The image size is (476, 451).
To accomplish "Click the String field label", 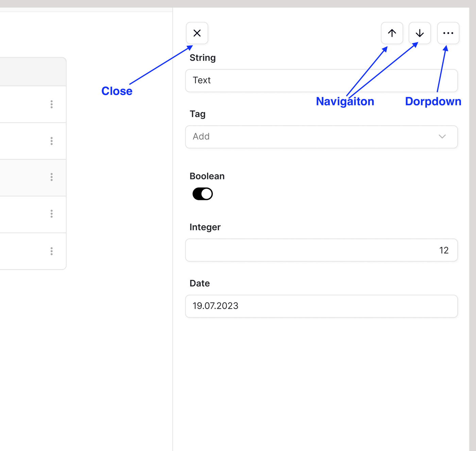I will (x=203, y=58).
